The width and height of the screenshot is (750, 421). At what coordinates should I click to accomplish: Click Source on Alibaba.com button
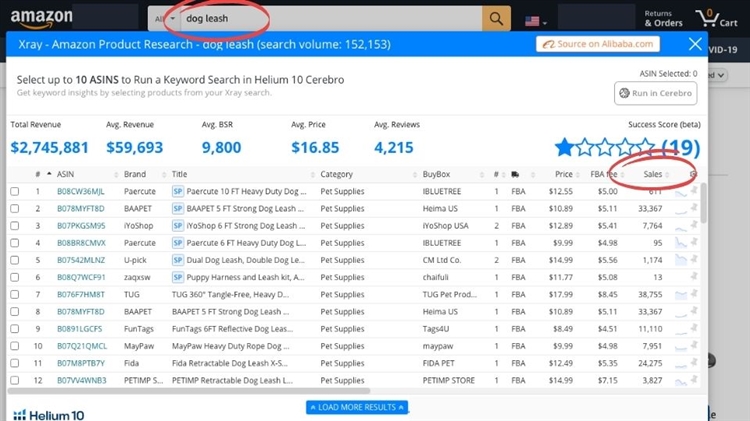pos(599,44)
